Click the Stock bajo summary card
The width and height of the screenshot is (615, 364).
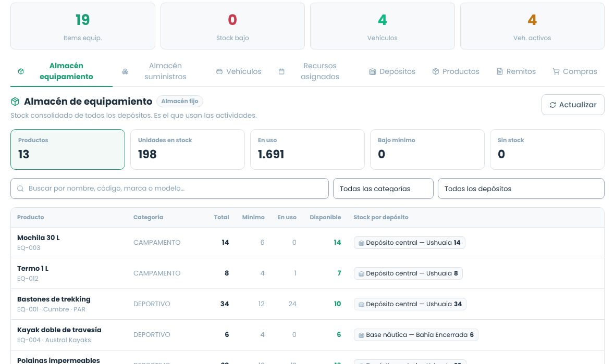[232, 26]
